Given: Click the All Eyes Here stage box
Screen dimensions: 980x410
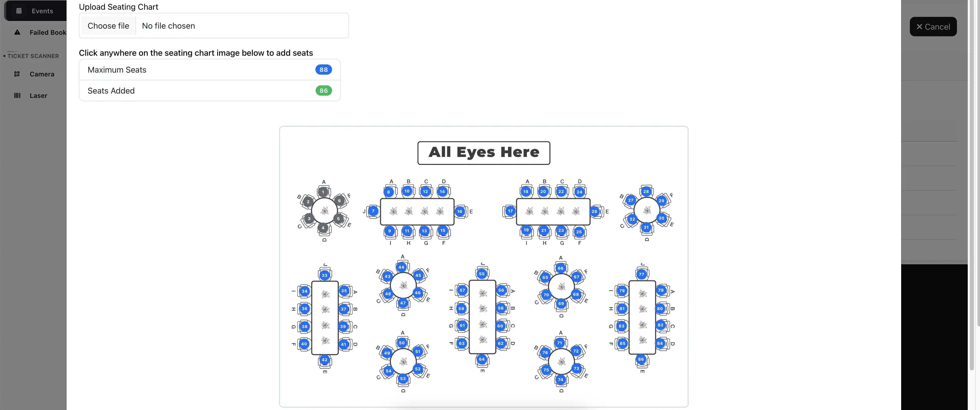Looking at the screenshot, I should point(484,153).
